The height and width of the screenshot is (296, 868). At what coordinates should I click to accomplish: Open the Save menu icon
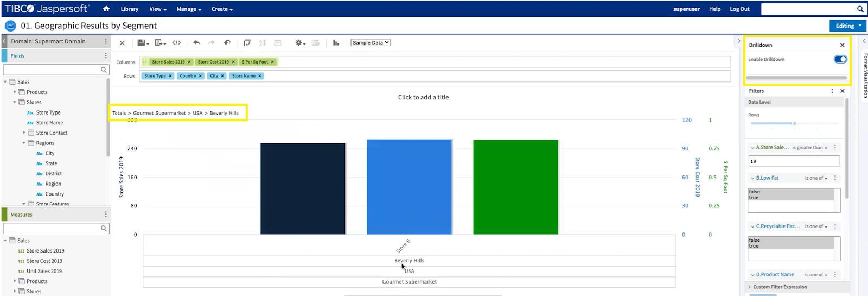pyautogui.click(x=143, y=42)
